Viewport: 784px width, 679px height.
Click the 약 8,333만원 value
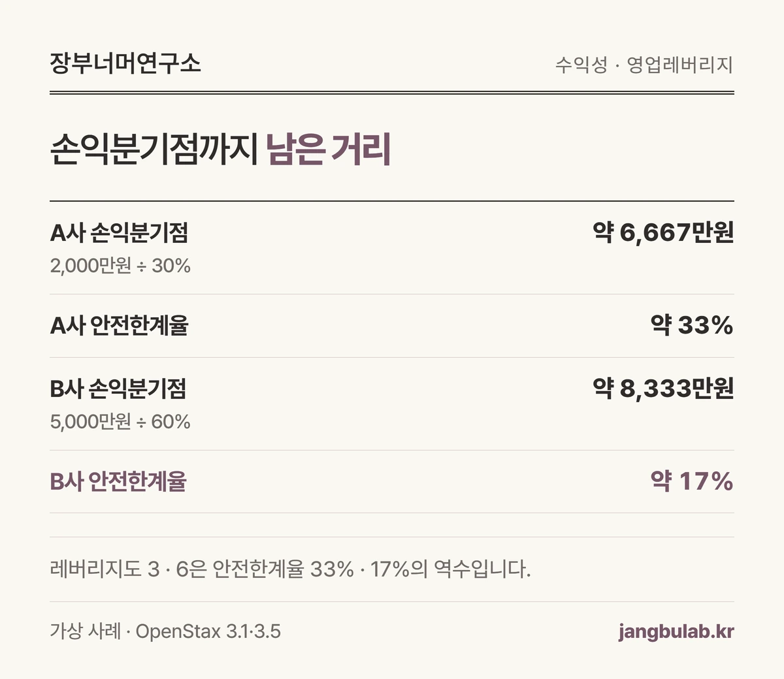point(663,388)
